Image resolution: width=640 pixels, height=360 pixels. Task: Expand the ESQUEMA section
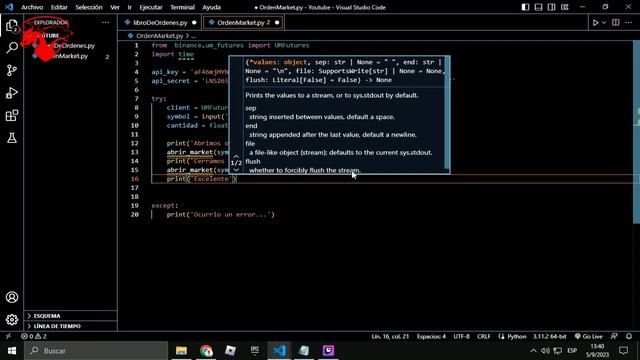click(70, 316)
